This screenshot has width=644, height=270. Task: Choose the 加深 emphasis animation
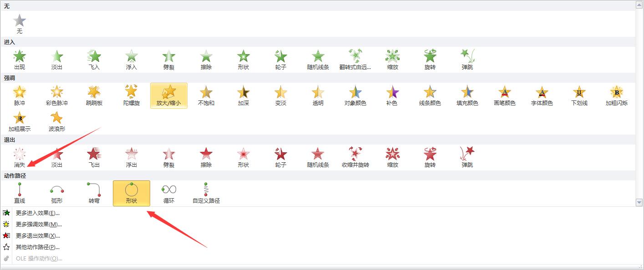click(x=243, y=95)
